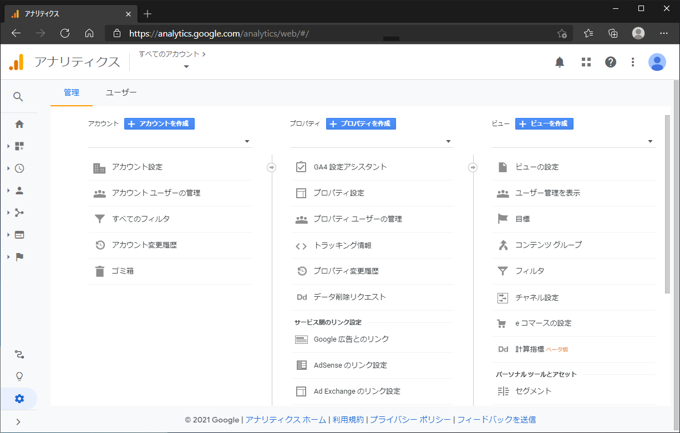This screenshot has width=680, height=433.
Task: Expand the Acquisition sidebar section arrow
Action: click(8, 213)
